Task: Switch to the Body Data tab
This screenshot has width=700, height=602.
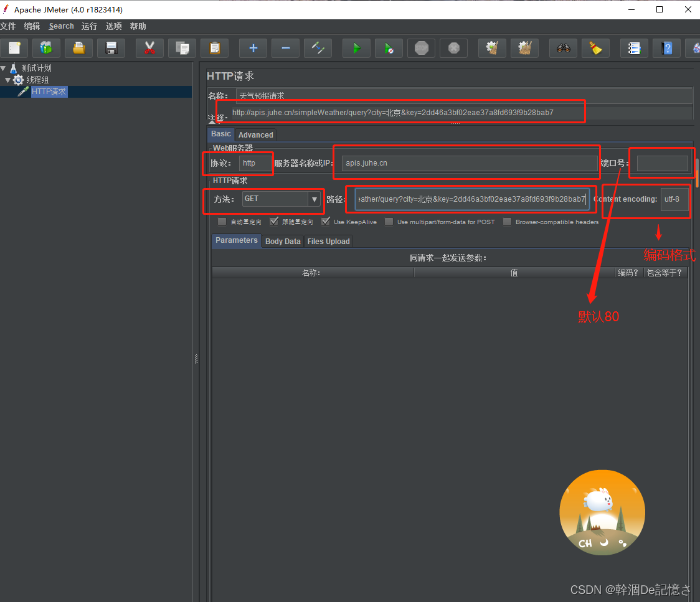Action: (x=283, y=242)
